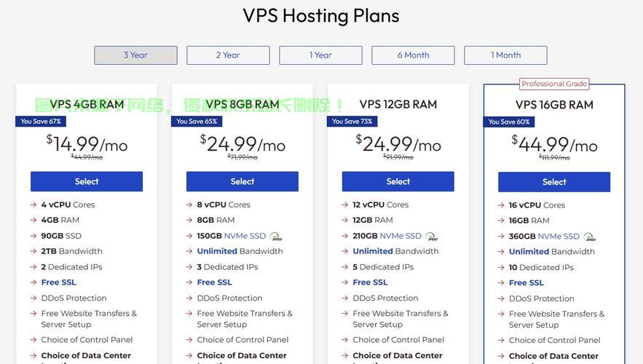Click Select for VPS 8GB RAM plan
Screen dimensions: 643x364
tap(242, 181)
